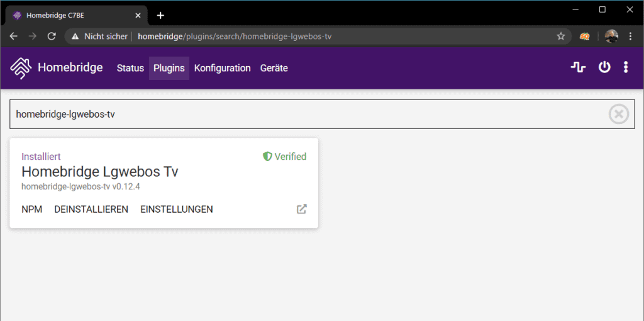
Task: Click the SQ browser extension icon
Action: point(584,36)
